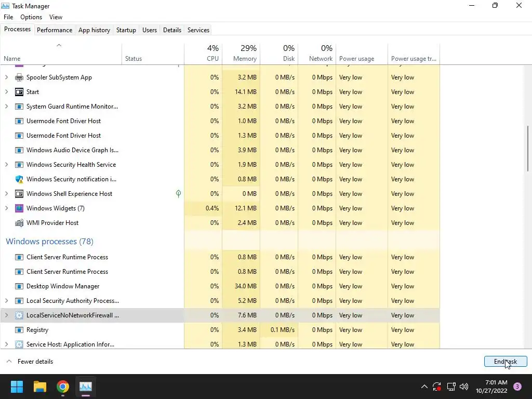Sort by the Power usage column header
This screenshot has width=532, height=399.
(362, 54)
